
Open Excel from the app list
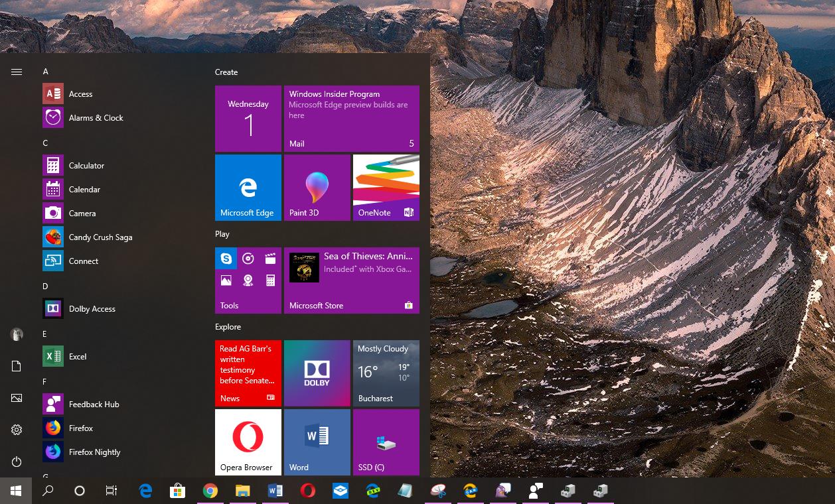coord(119,357)
